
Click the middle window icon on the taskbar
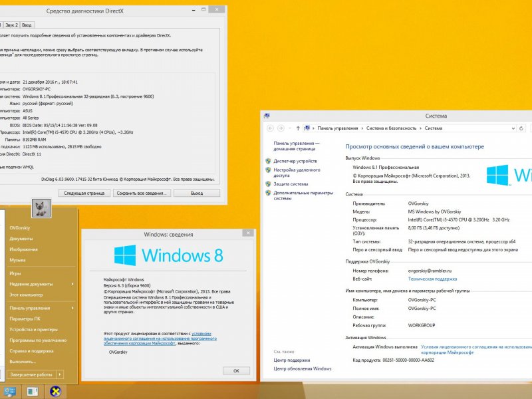point(32,392)
